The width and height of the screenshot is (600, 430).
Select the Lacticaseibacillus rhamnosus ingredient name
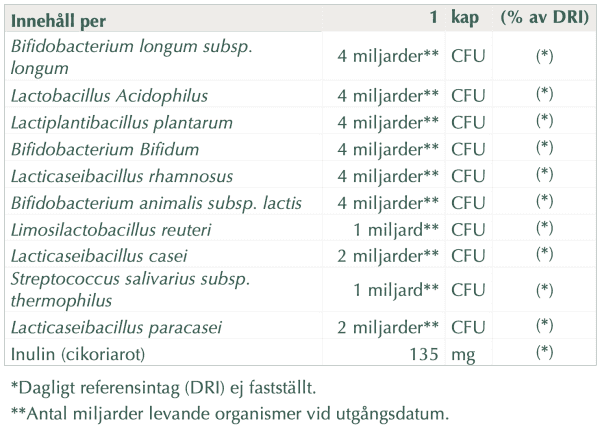123,176
